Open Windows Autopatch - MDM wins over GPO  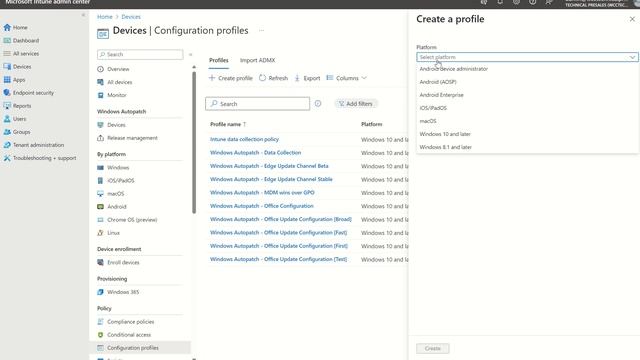click(x=262, y=193)
